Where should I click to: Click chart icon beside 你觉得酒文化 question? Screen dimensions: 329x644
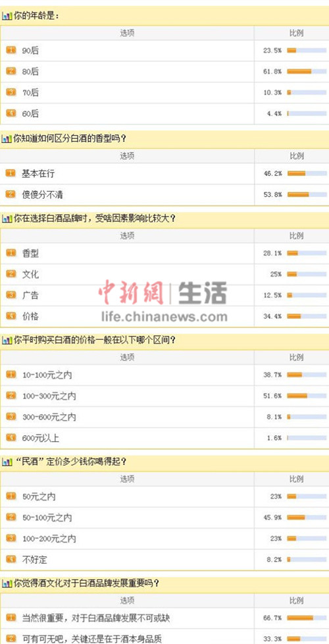(x=7, y=583)
